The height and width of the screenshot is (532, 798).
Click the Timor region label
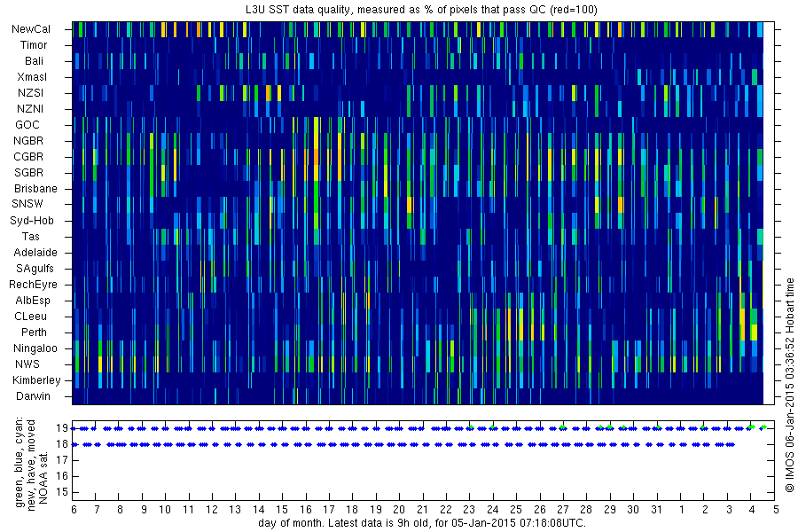(34, 45)
